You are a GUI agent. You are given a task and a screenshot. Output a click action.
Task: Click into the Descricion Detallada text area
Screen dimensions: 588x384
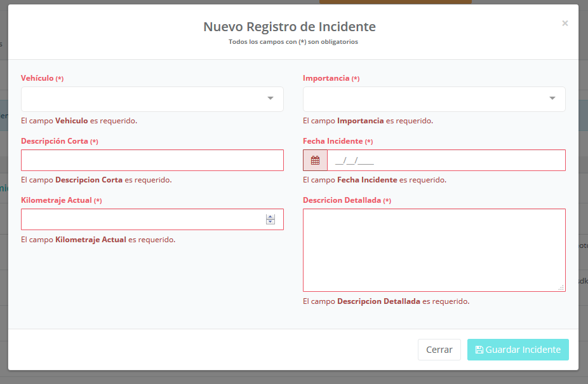click(x=434, y=250)
